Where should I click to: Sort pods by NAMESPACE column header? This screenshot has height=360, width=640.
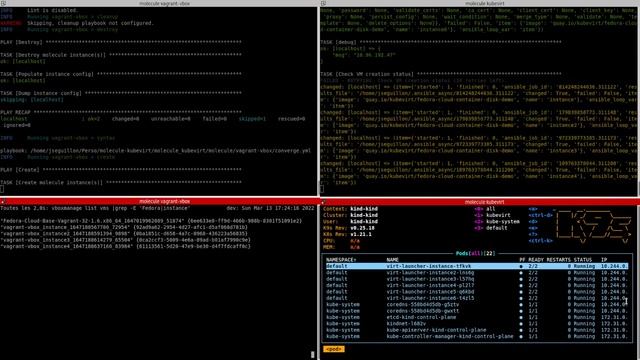pos(341,260)
